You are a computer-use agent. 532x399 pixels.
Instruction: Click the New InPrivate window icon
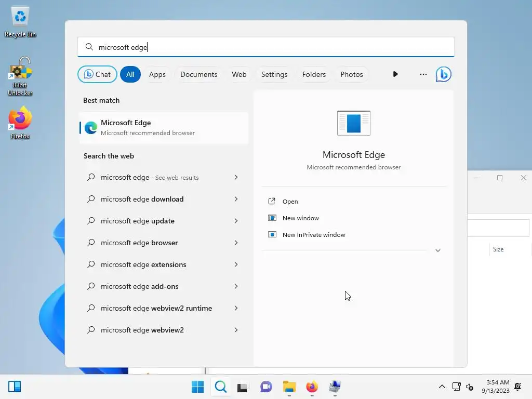coord(272,234)
